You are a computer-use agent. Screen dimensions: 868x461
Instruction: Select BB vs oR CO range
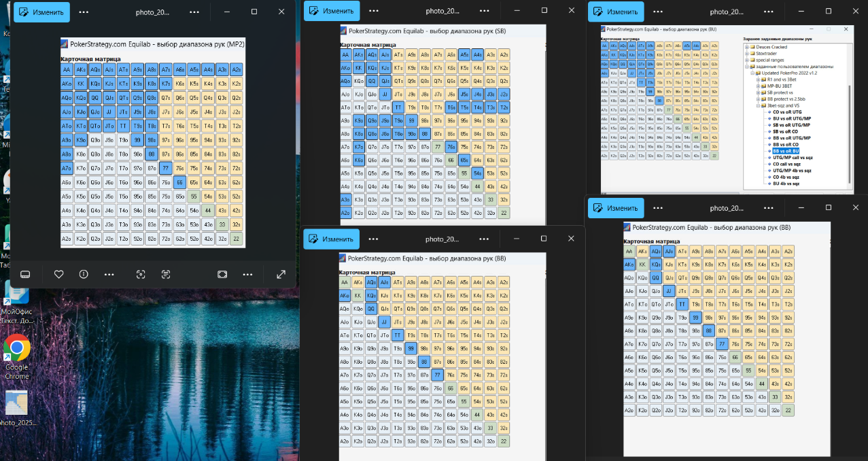tap(786, 144)
